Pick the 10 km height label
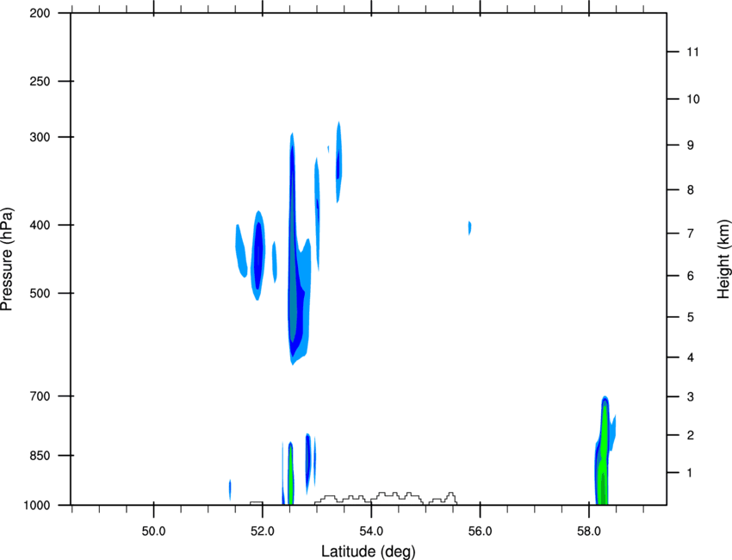The height and width of the screenshot is (560, 732). (693, 99)
